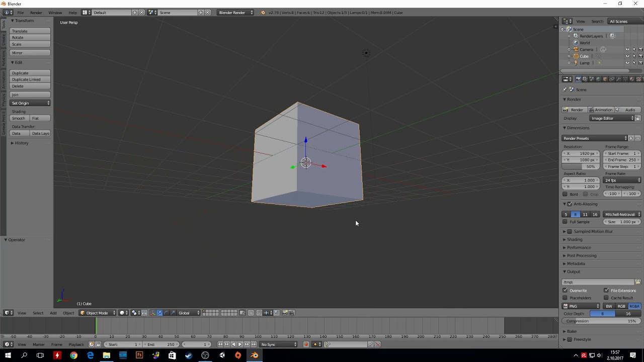Click the timeline editor type icon
Screen dimensions: 644x362
coord(8,344)
